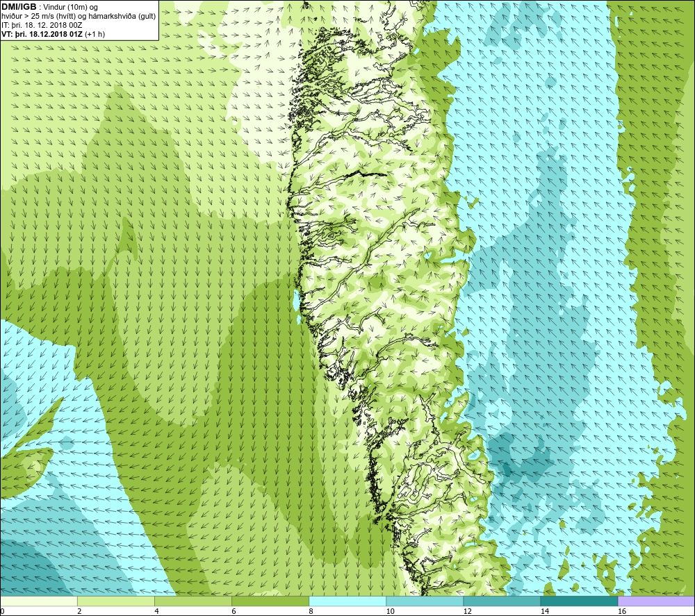This screenshot has width=695, height=616.
Task: Click the 4–6 m/s green legend swatch
Action: coord(193,601)
